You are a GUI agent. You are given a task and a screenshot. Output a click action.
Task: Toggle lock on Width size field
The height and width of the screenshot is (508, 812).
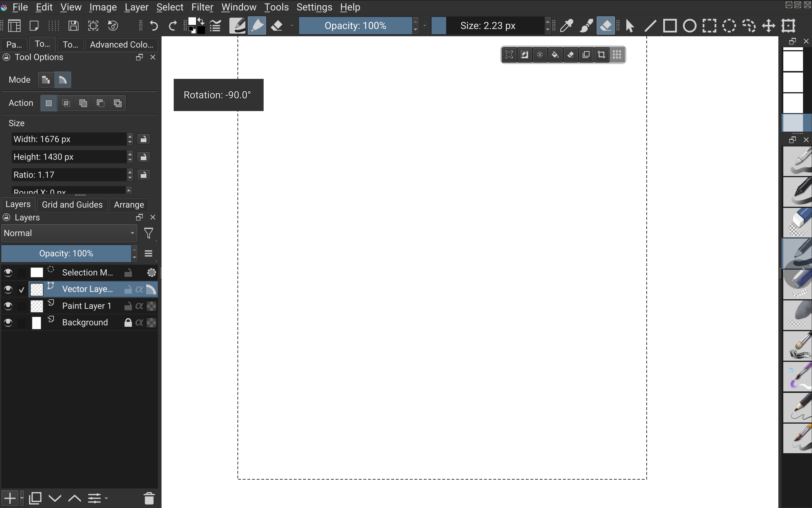tap(144, 139)
